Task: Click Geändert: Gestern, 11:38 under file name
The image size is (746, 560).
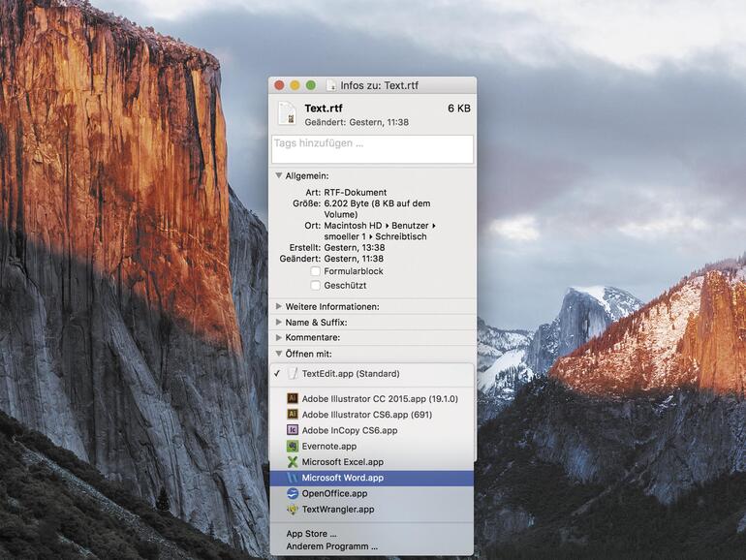Action: click(x=357, y=122)
